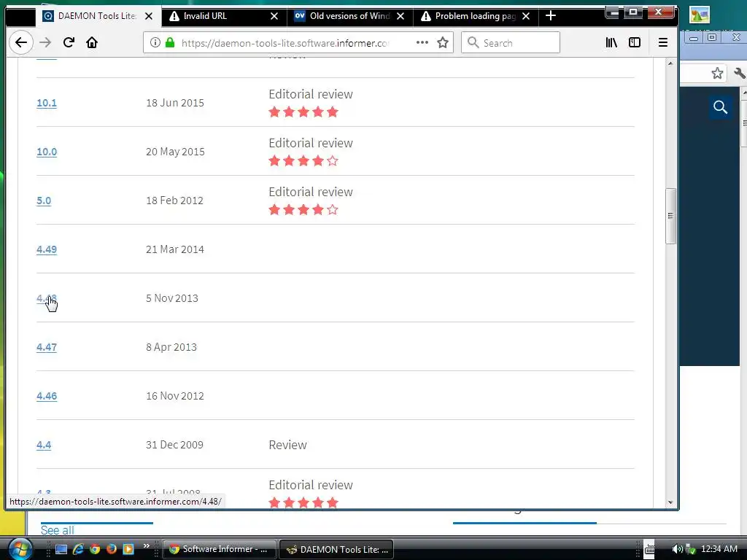747x560 pixels.
Task: Launch Chrome from quick launch
Action: tap(95, 549)
